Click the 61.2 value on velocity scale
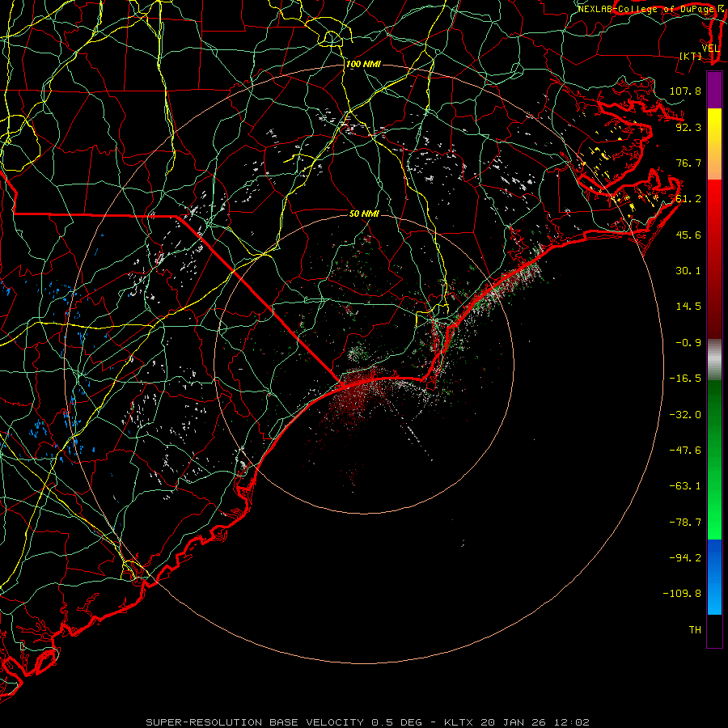728x728 pixels. coord(688,199)
